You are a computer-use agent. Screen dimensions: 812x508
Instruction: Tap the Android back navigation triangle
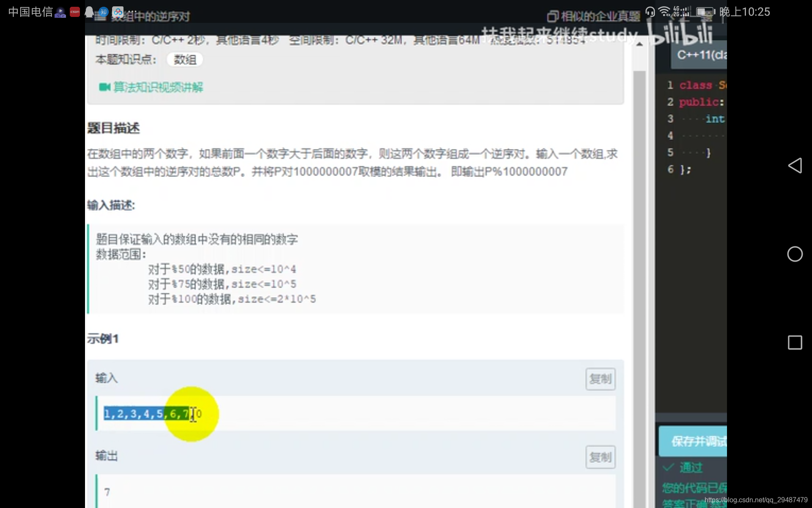click(x=795, y=166)
